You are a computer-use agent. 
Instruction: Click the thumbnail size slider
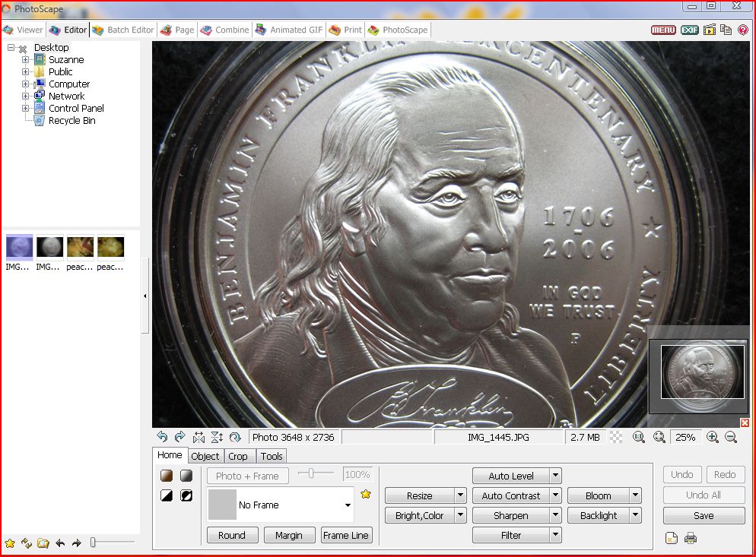(x=94, y=542)
